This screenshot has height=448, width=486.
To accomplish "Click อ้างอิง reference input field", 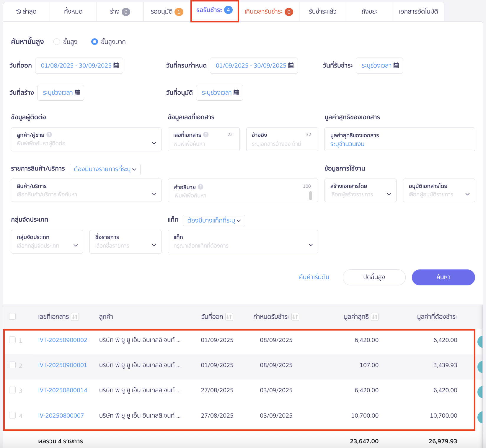I will (x=282, y=139).
